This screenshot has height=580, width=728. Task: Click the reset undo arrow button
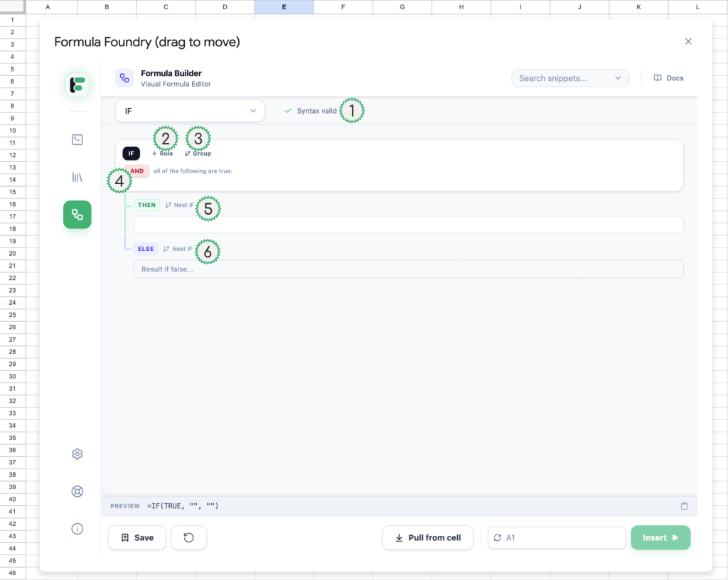189,538
